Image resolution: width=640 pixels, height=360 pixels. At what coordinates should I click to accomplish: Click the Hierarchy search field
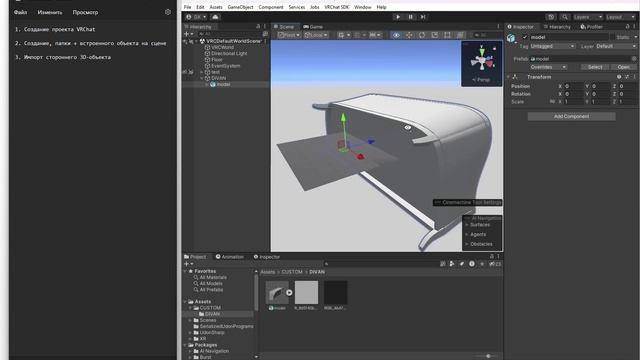(229, 34)
